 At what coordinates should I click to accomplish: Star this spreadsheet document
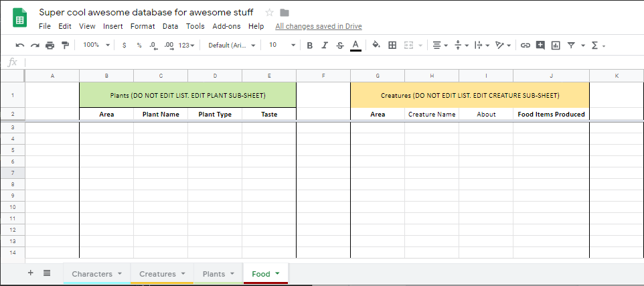pos(269,13)
